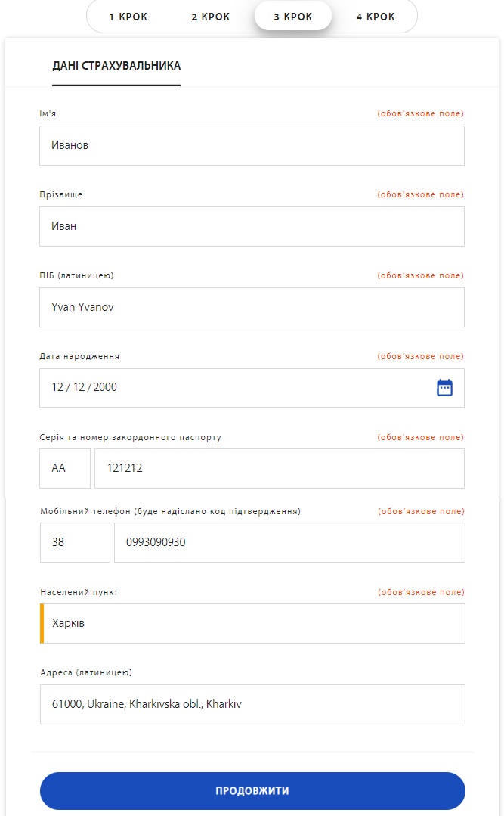Click the Ім'я field containing Иванов
The height and width of the screenshot is (816, 504).
click(252, 145)
